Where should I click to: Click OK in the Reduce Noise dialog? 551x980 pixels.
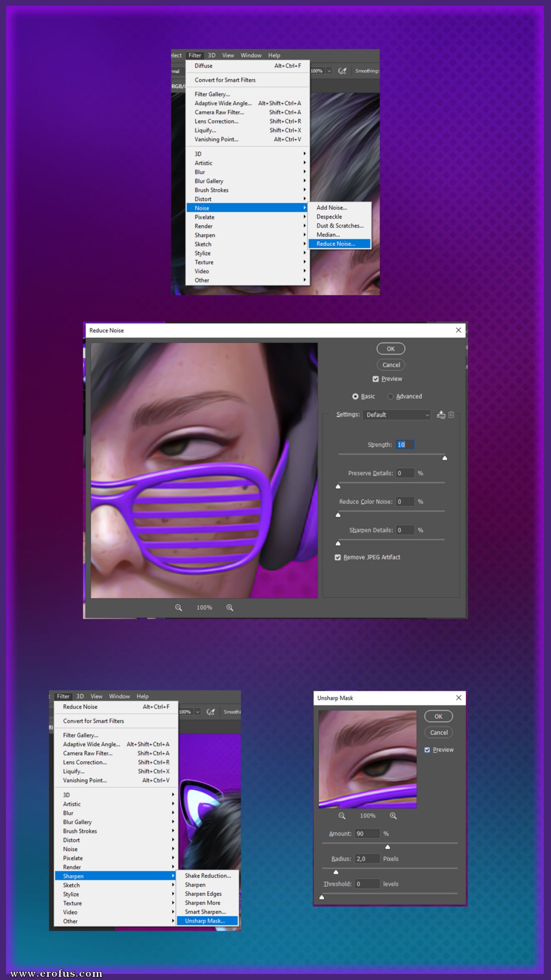pyautogui.click(x=391, y=349)
